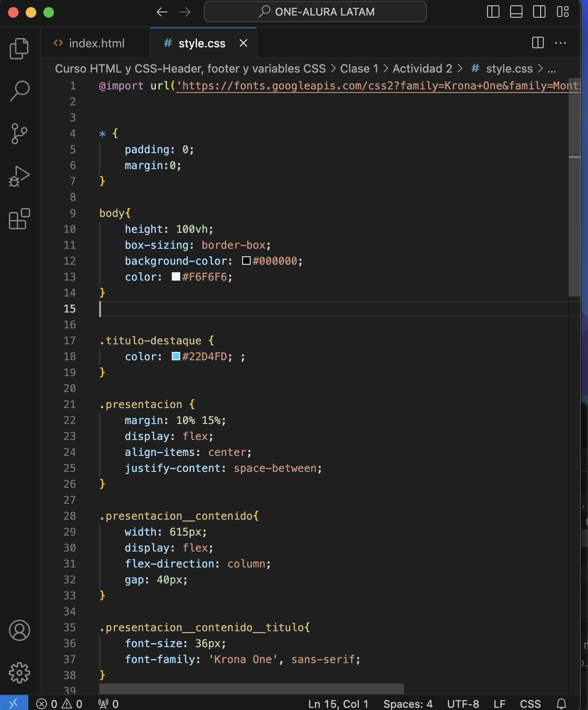Open the remote window indicator in status bar
This screenshot has width=588, height=710.
14,703
